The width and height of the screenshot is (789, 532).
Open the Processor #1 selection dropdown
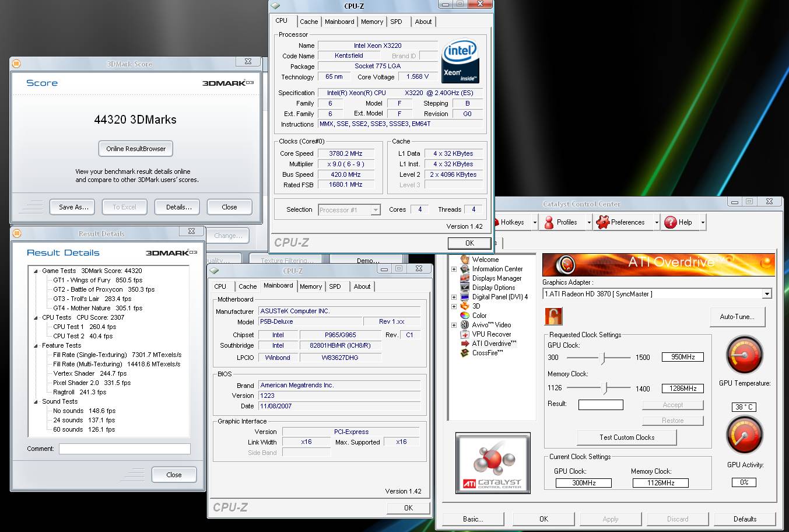coord(376,210)
